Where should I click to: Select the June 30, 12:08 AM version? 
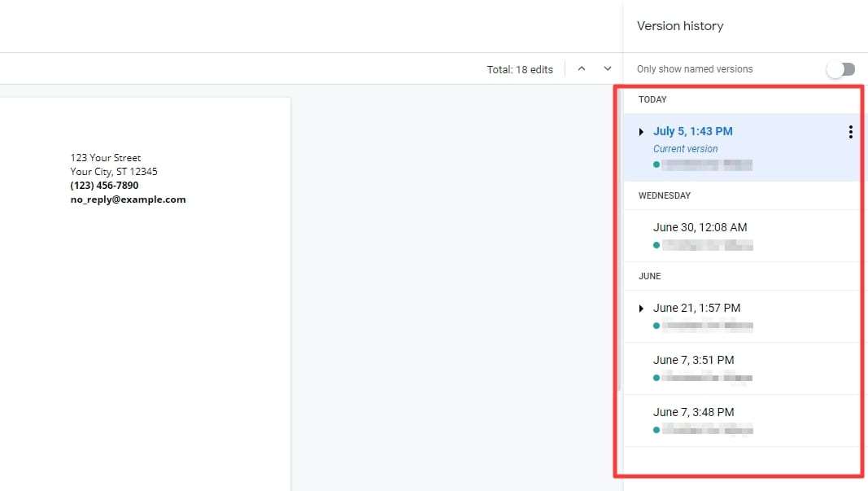pyautogui.click(x=700, y=227)
